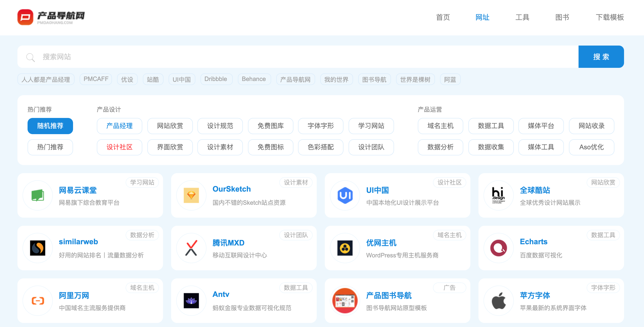Select the 媒体工具 category
Image resolution: width=644 pixels, height=327 pixels.
pyautogui.click(x=541, y=147)
